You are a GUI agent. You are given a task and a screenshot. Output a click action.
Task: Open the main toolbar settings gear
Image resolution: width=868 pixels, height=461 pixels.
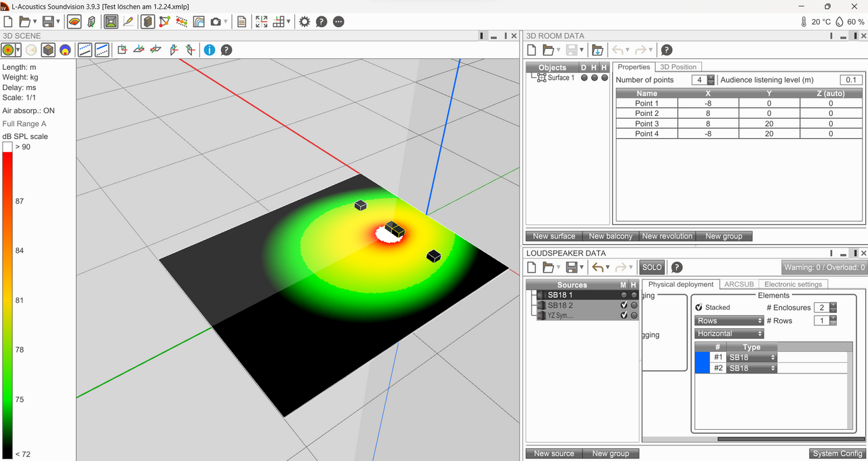[x=304, y=22]
